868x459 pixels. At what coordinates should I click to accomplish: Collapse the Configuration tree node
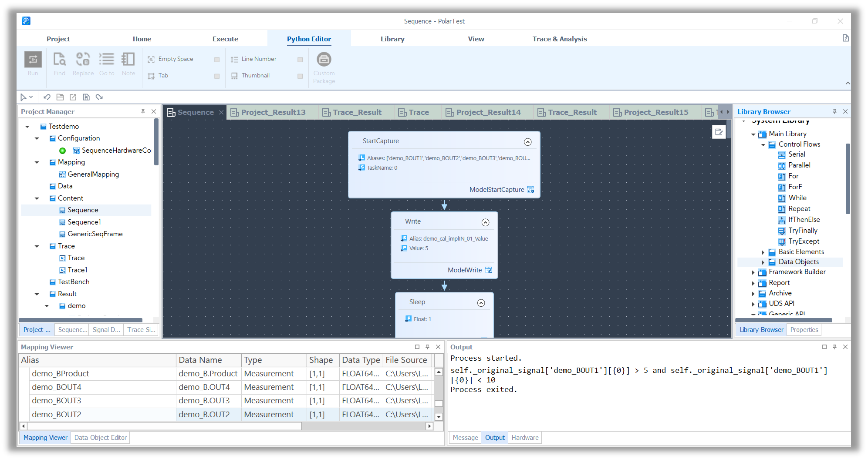[x=37, y=138]
